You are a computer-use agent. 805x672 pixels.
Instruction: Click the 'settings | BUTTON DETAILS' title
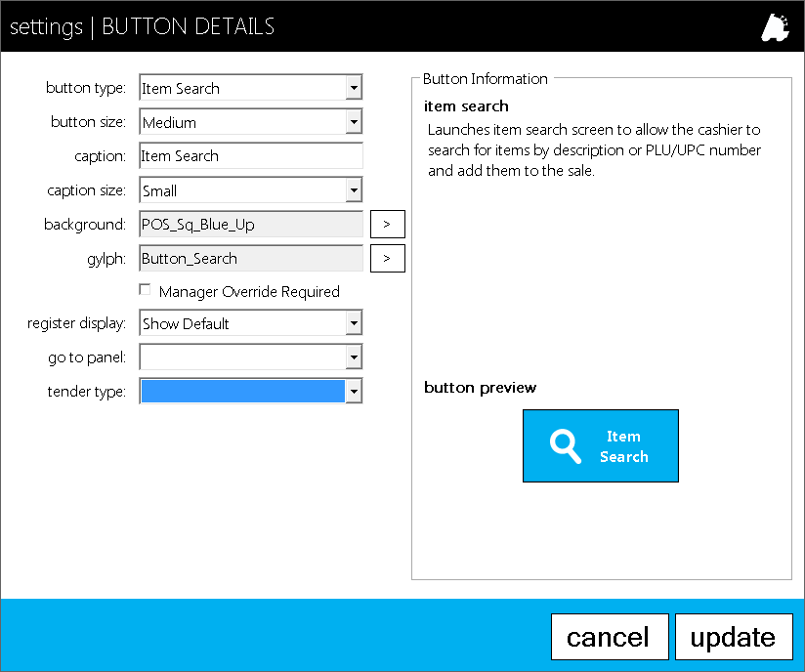pos(143,26)
